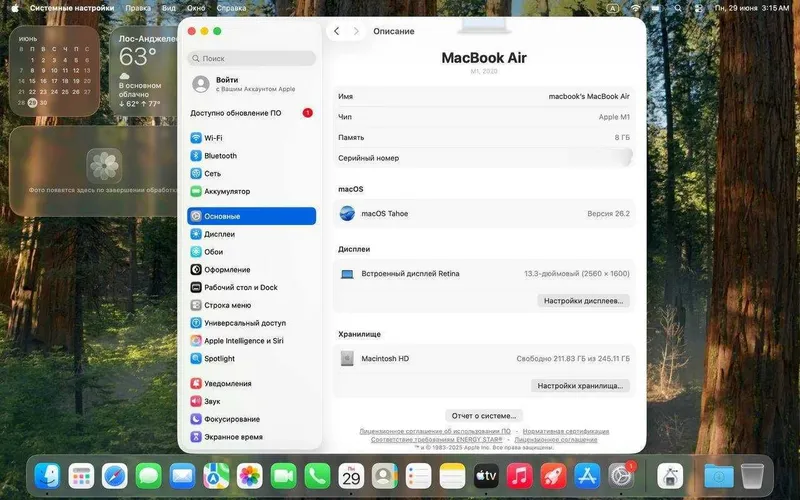The image size is (800, 500).
Task: Click date and time in menu bar
Action: click(752, 8)
